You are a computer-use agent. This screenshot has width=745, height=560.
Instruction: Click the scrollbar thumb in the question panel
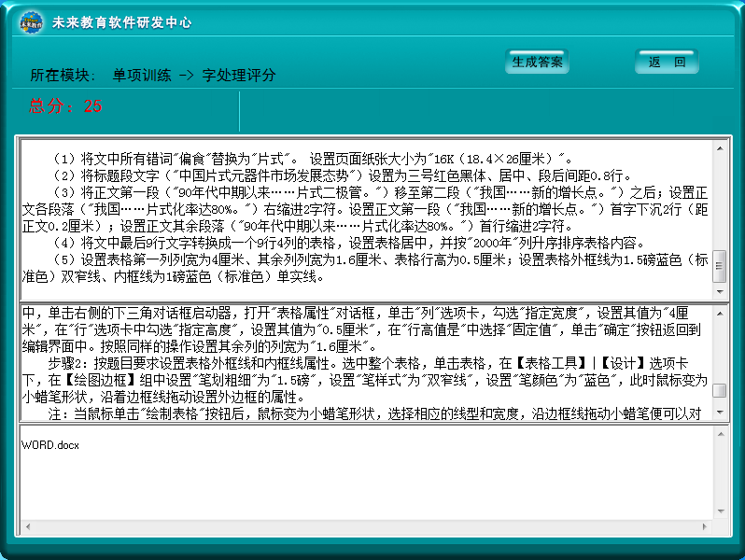(x=720, y=266)
